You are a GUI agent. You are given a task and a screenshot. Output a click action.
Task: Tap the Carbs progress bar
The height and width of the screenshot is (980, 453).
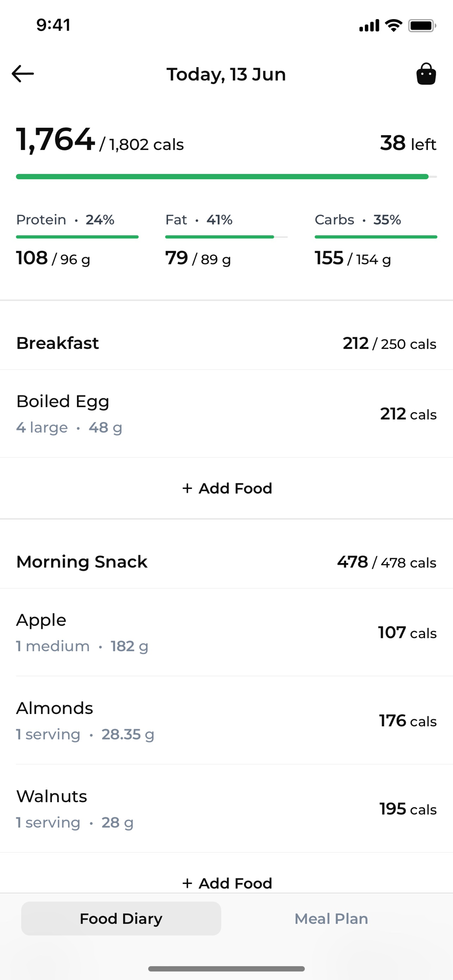pyautogui.click(x=376, y=237)
